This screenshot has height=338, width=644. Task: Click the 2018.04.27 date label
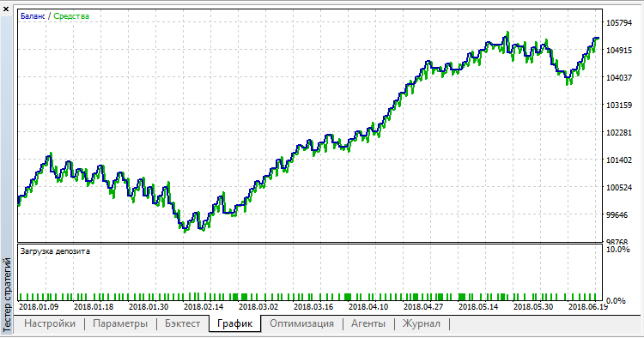click(423, 306)
